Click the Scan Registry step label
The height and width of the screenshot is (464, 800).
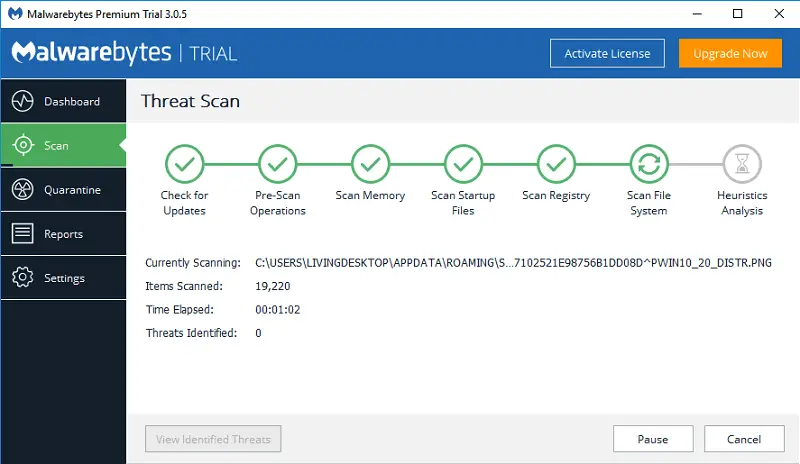556,196
